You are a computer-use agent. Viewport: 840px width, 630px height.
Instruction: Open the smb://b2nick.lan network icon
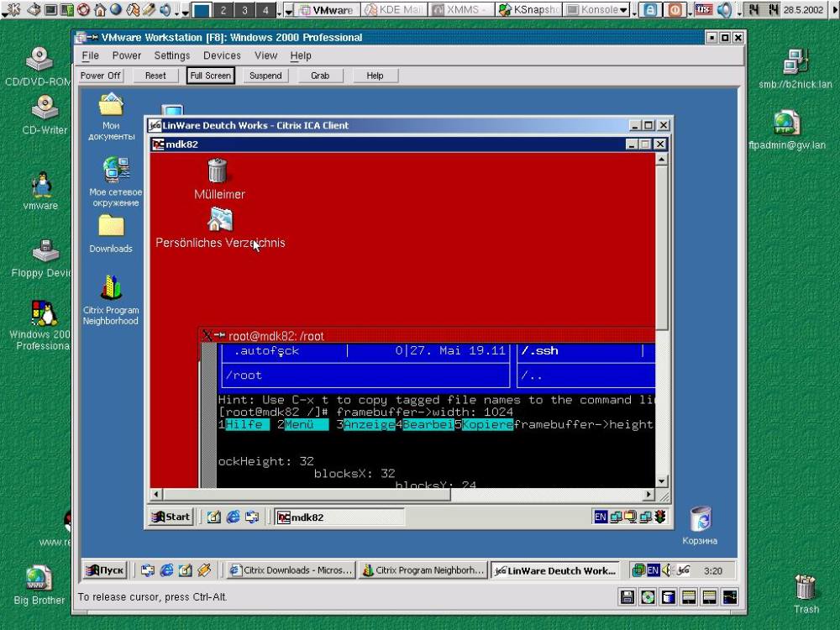(x=795, y=61)
